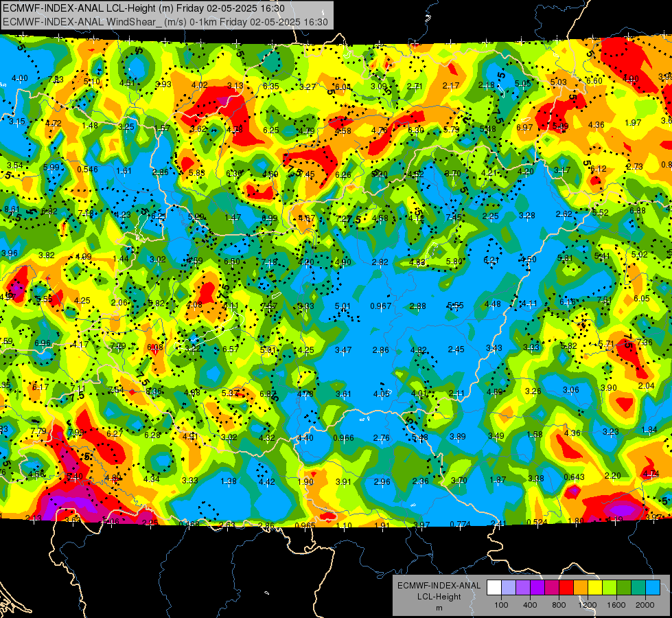The image size is (672, 618).
Task: Click the wind shear value 0.546
Action: [x=87, y=170]
